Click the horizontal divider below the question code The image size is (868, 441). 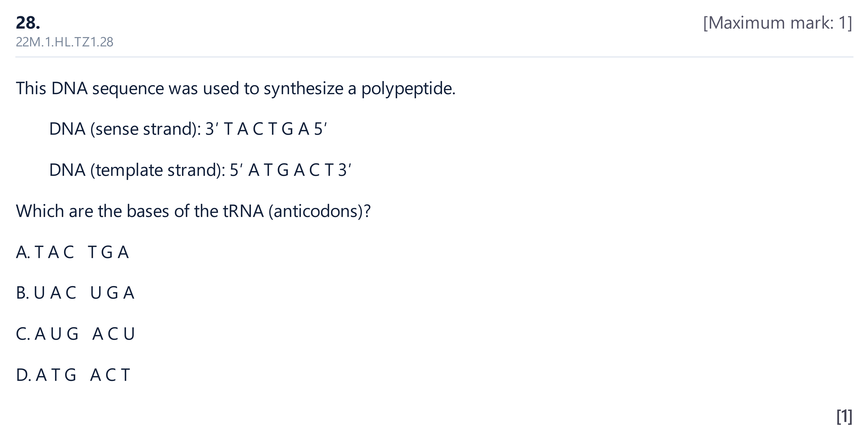[434, 57]
